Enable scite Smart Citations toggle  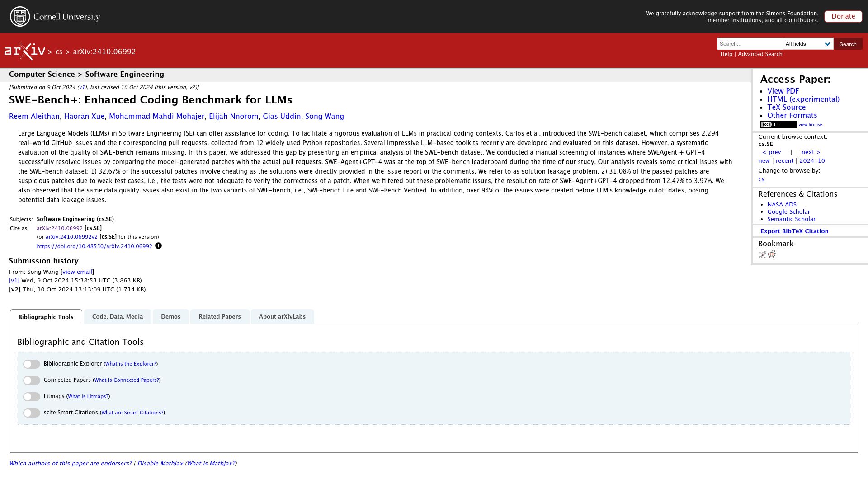(x=32, y=413)
